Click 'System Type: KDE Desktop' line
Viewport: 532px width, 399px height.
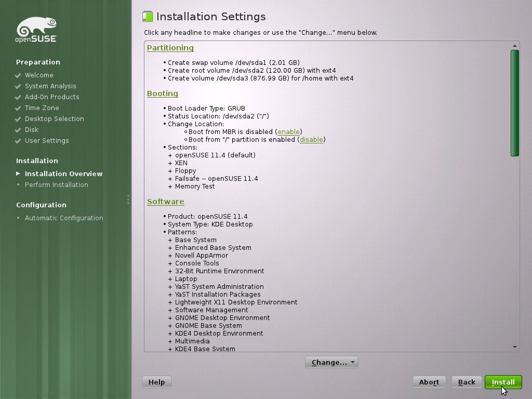210,224
